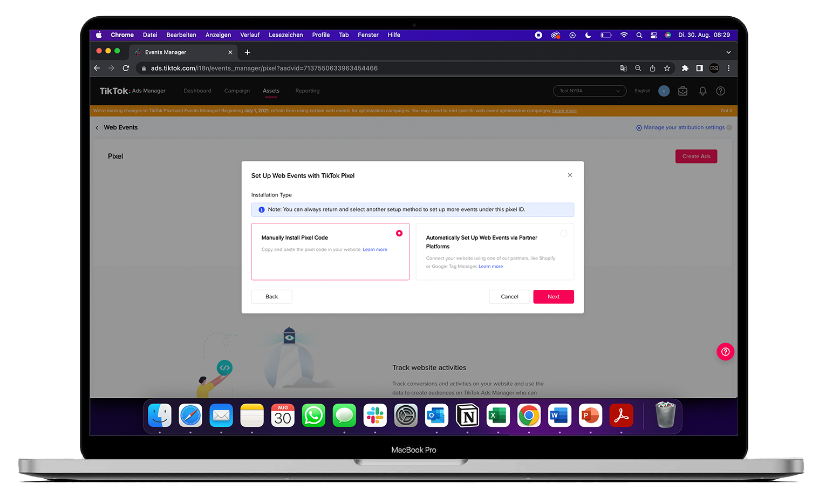This screenshot has width=826, height=504.
Task: Open the Reporting tab
Action: (x=308, y=91)
